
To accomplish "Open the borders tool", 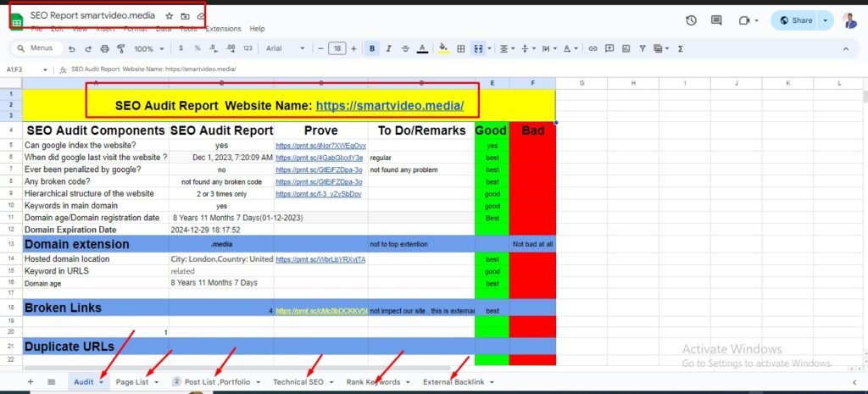I will pyautogui.click(x=460, y=48).
